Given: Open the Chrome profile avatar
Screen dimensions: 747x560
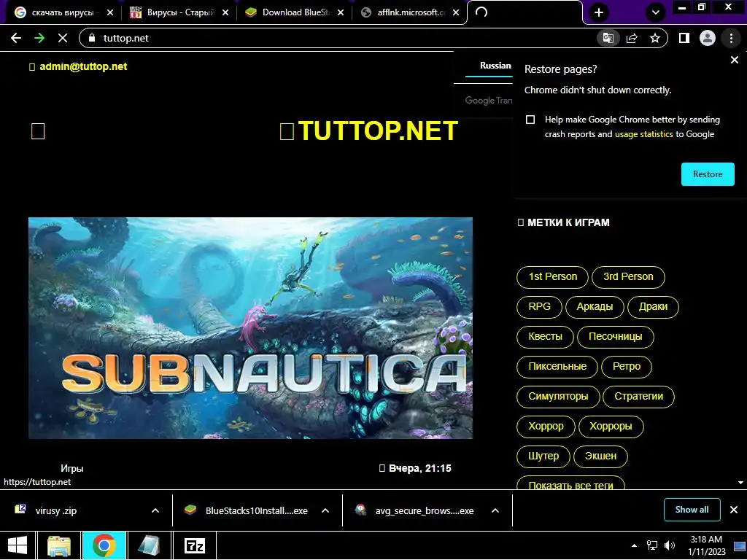Looking at the screenshot, I should [708, 38].
